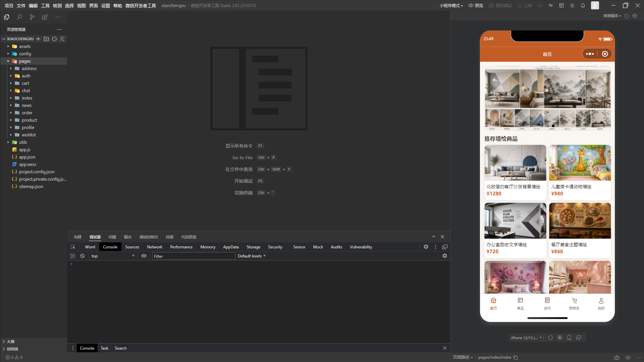Open the DevTools settings gear icon

(426, 247)
